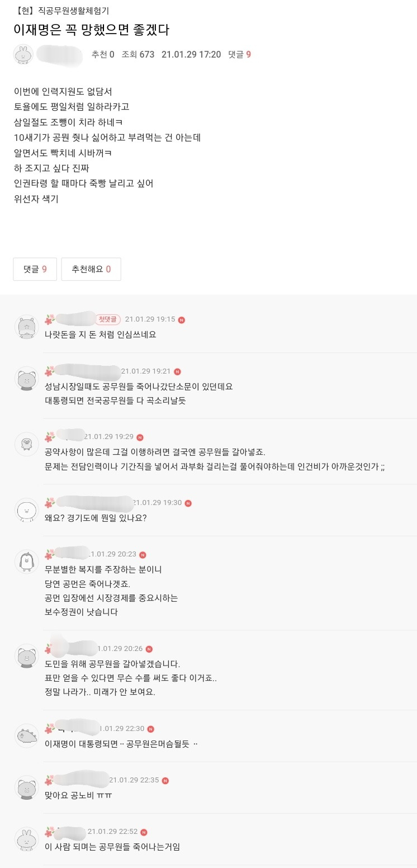Image resolution: width=417 pixels, height=868 pixels.
Task: Click avatar of the 20:23 commenter
Action: (x=26, y=562)
